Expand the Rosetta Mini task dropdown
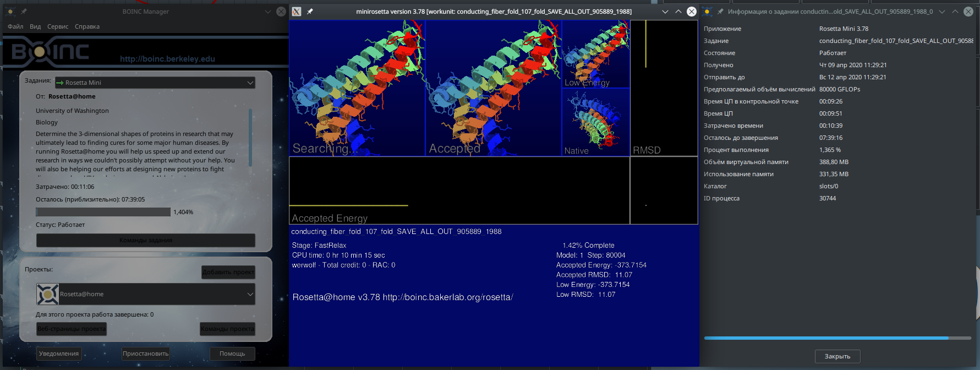The height and width of the screenshot is (370, 980). [x=250, y=83]
